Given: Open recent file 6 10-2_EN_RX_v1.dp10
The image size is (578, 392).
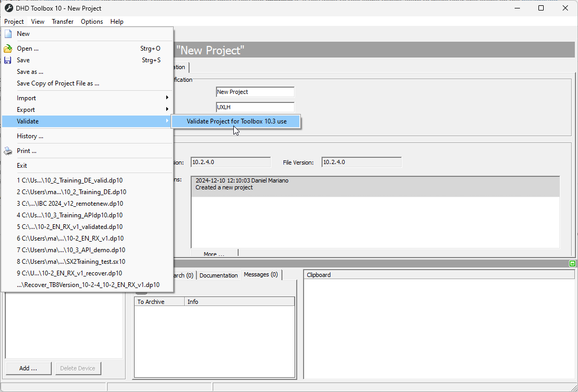Looking at the screenshot, I should point(87,238).
